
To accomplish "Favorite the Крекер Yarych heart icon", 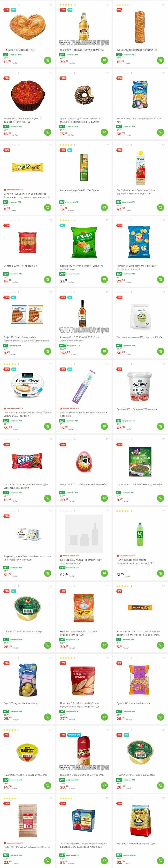I will (107, 220).
